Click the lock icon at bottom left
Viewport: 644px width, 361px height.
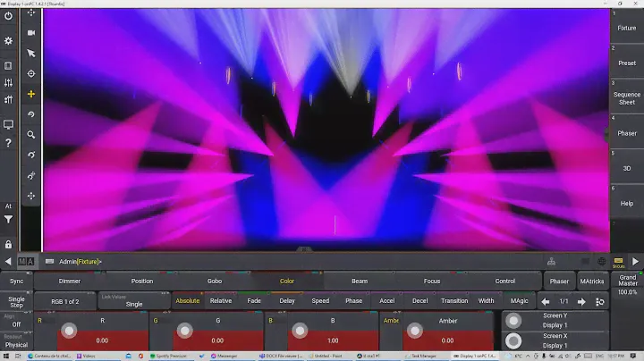[9, 244]
